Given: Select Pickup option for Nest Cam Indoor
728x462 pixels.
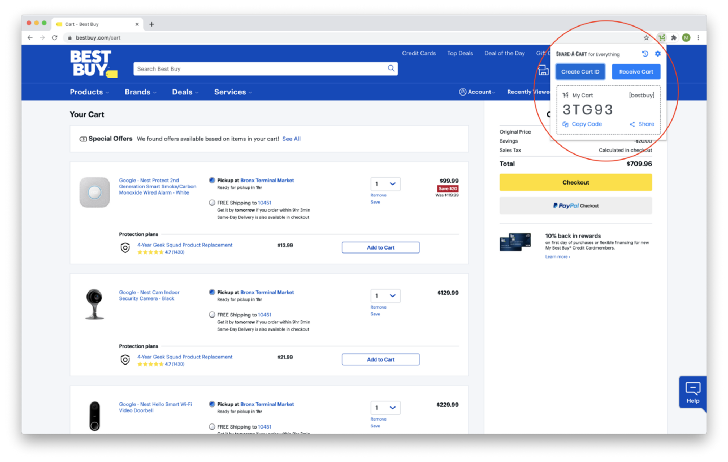Looking at the screenshot, I should point(212,292).
